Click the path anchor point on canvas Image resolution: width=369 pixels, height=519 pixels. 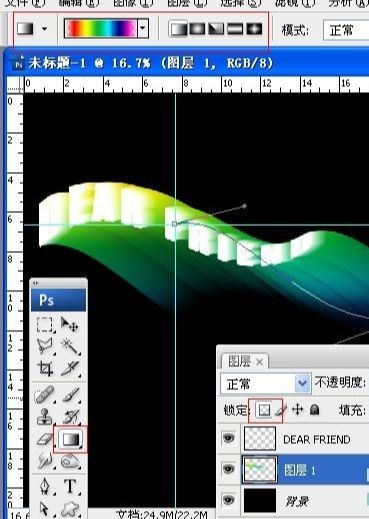(174, 224)
